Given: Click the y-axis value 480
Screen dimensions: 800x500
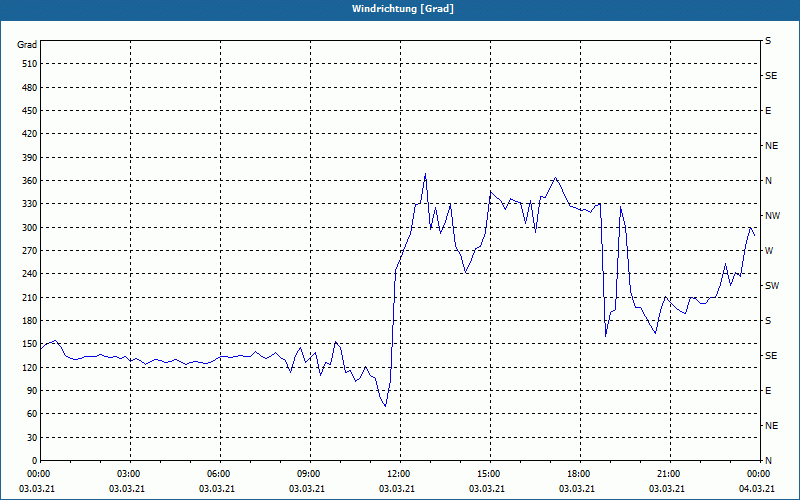Looking at the screenshot, I should pos(30,87).
